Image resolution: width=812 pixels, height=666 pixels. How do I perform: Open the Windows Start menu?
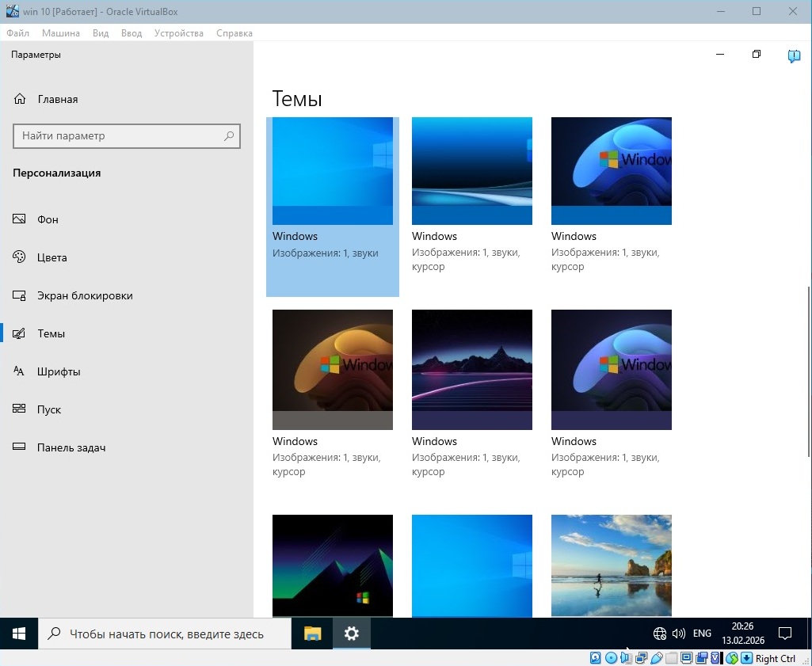click(x=19, y=634)
